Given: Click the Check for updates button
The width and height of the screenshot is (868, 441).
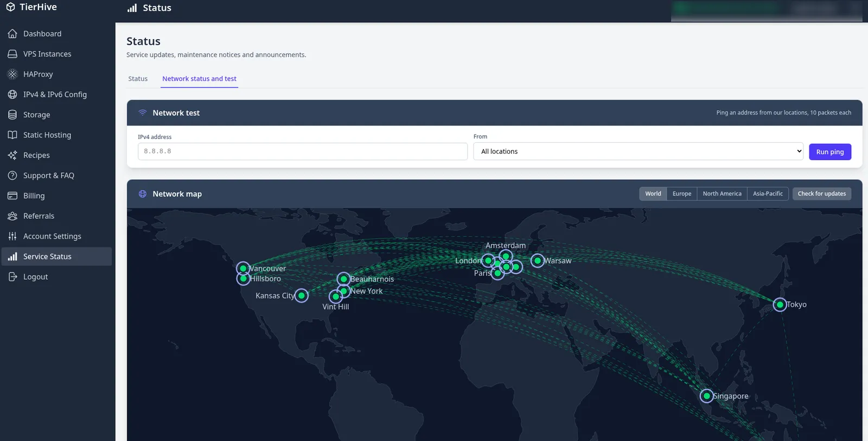Looking at the screenshot, I should click(822, 194).
